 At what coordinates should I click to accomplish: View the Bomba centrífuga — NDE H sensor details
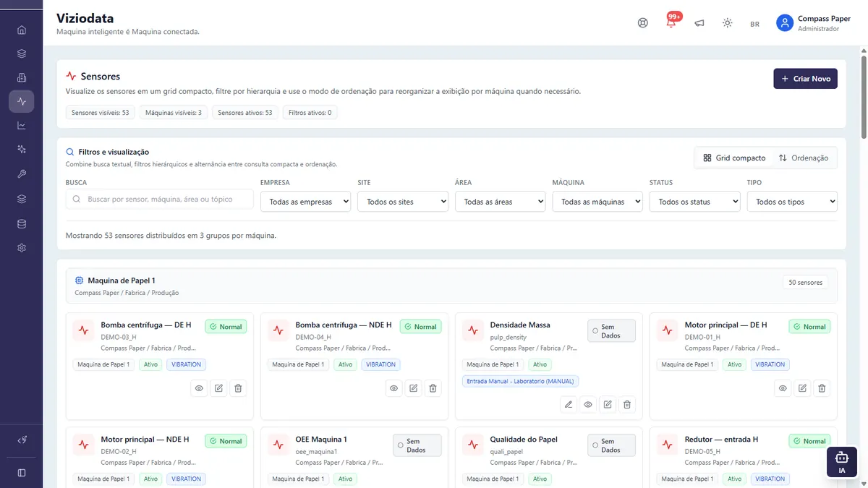click(393, 388)
